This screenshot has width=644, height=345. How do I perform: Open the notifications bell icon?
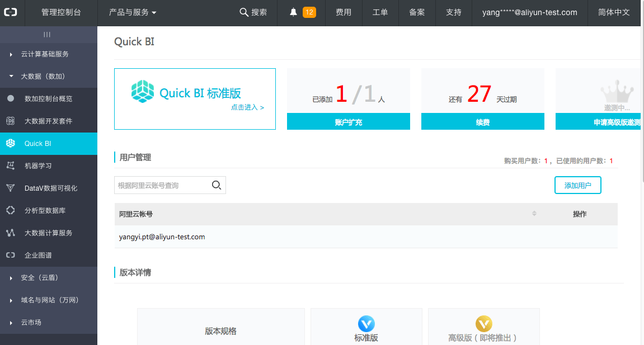293,12
